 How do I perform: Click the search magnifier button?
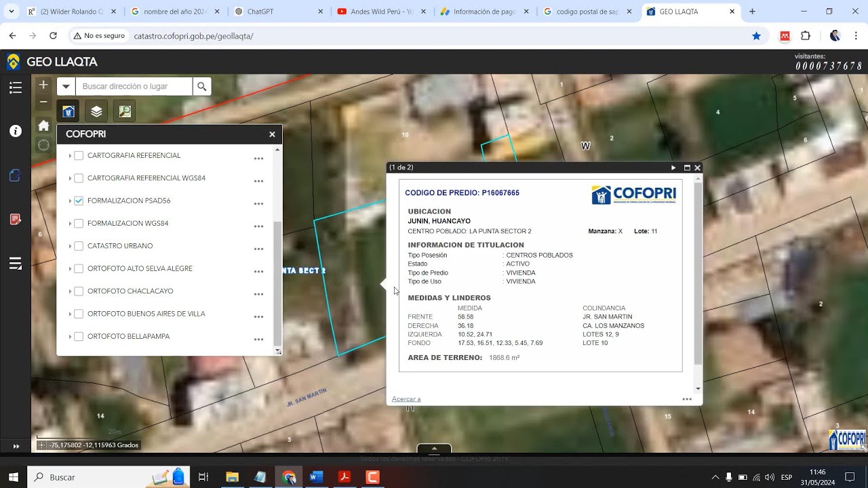(x=201, y=86)
